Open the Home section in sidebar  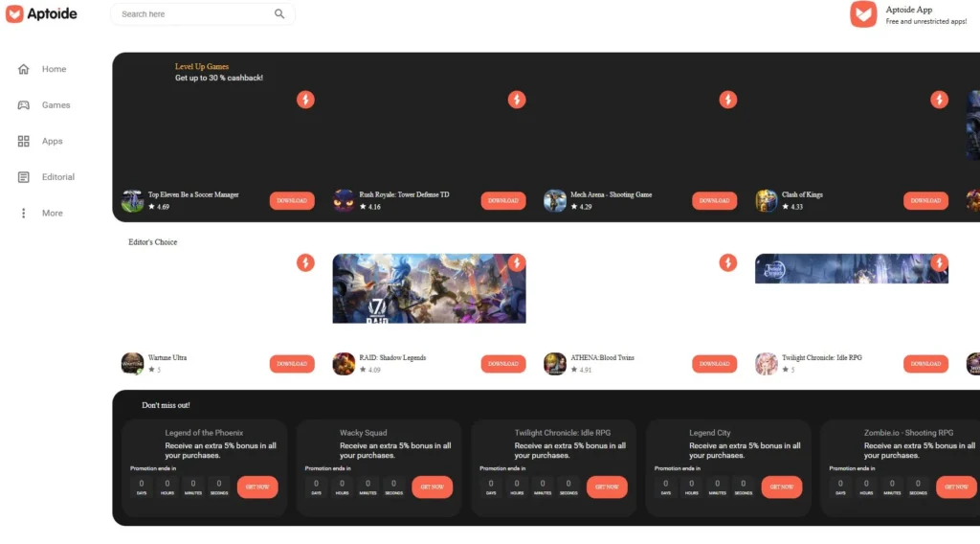click(42, 69)
